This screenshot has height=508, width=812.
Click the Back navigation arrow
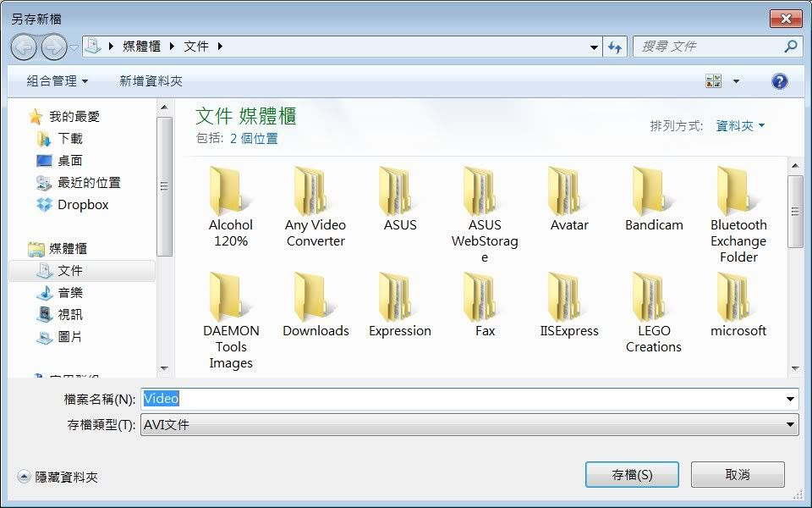coord(24,47)
